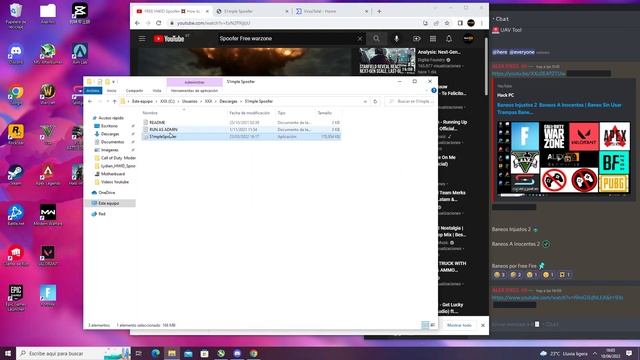Click the YouTube create video icon
Viewport: 640px width, 360px height.
click(416, 39)
